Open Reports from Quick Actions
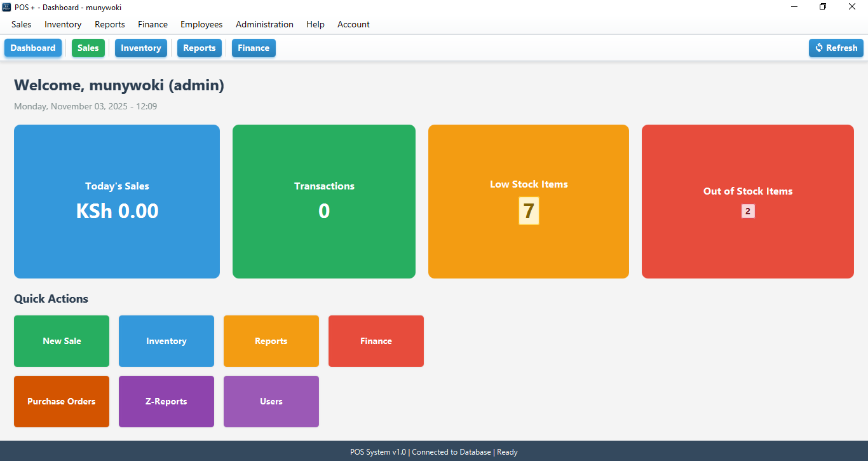The width and height of the screenshot is (868, 461). (x=271, y=341)
